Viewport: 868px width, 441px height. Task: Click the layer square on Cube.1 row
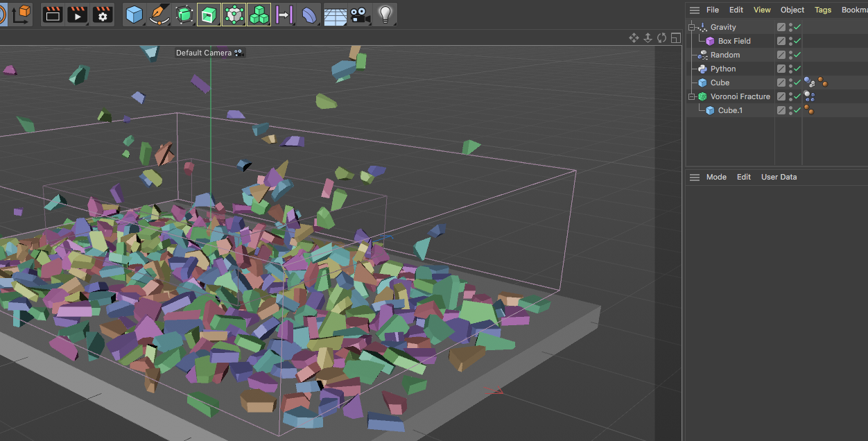[781, 110]
